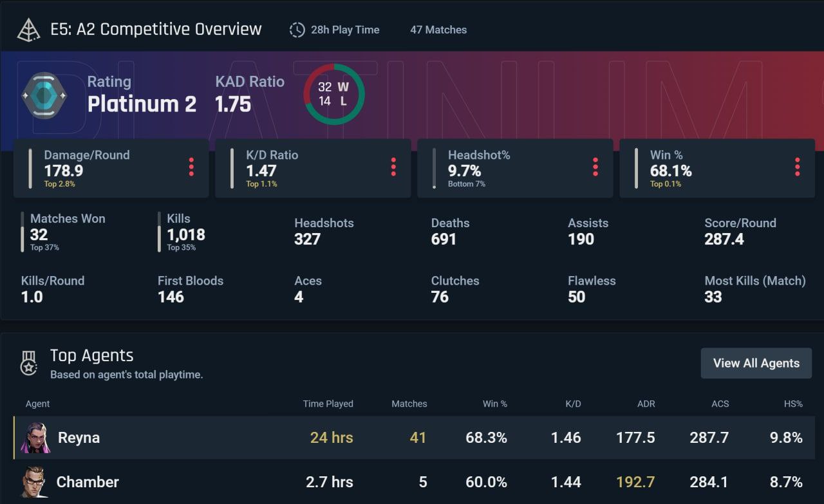Click the Assists 190 value

581,239
